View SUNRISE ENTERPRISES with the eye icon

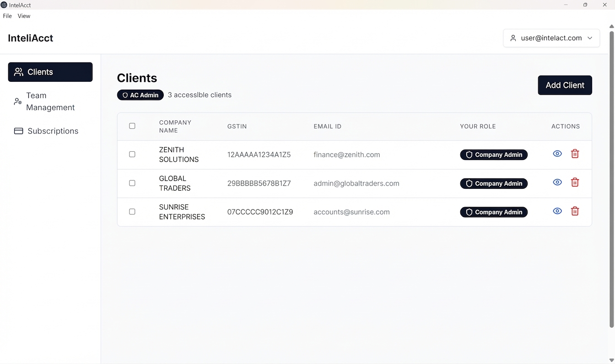pos(557,211)
